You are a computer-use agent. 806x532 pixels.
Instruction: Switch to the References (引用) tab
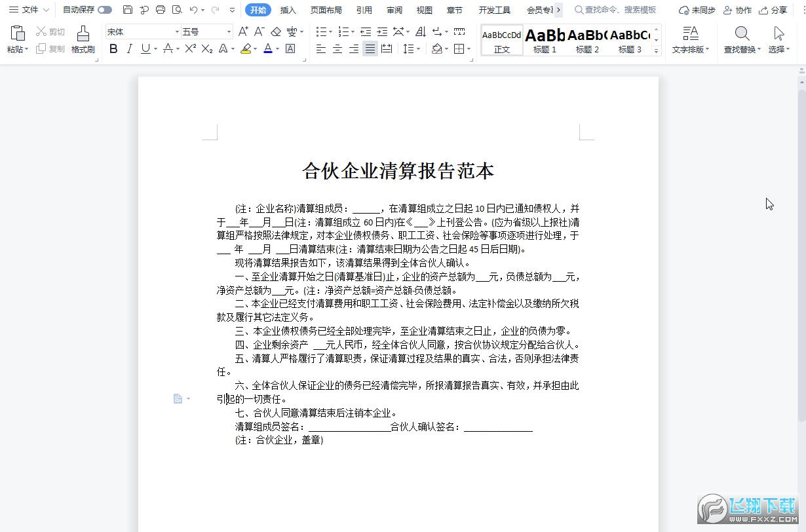tap(364, 10)
